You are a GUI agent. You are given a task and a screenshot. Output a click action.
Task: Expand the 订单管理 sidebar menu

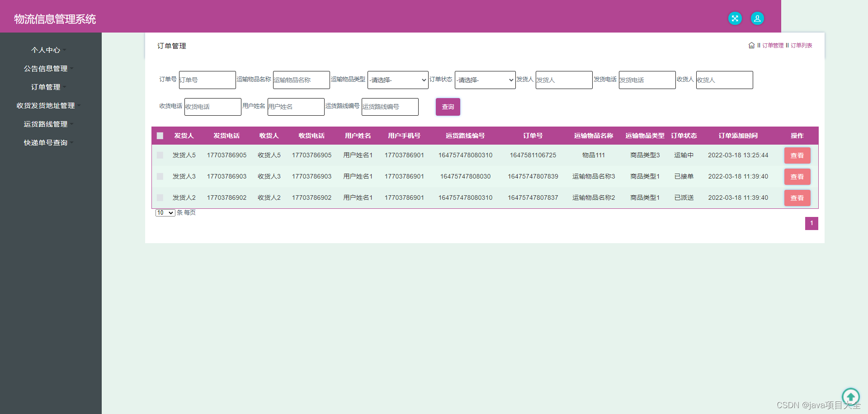tap(48, 87)
